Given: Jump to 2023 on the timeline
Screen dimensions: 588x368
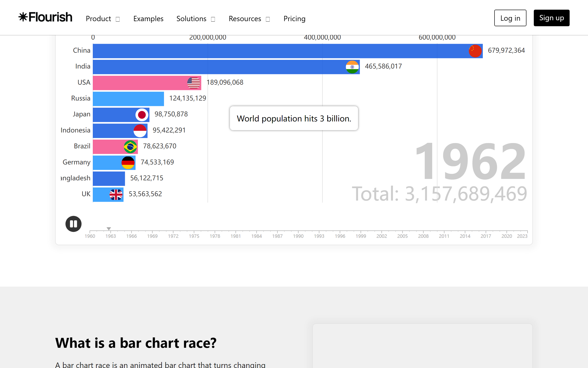Looking at the screenshot, I should 522,236.
